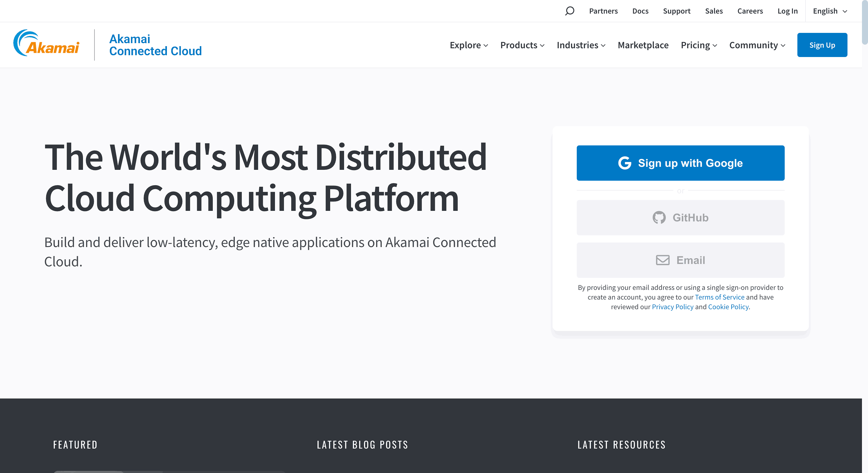Expand the Pricing menu
Screen dimensions: 868x473
click(x=698, y=45)
